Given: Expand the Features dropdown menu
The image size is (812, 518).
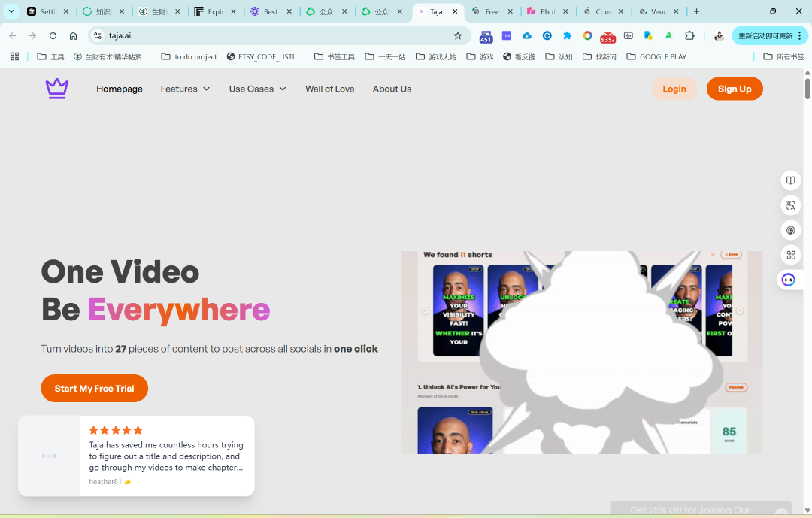Looking at the screenshot, I should [x=185, y=89].
